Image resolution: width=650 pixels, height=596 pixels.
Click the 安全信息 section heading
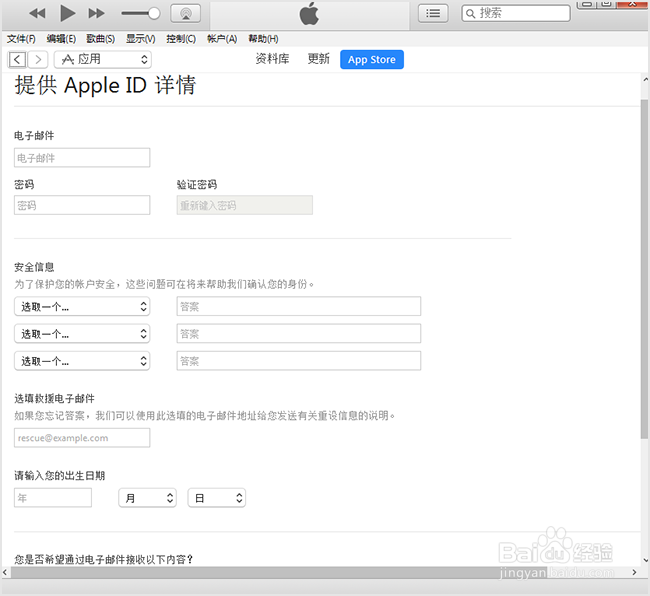click(34, 267)
